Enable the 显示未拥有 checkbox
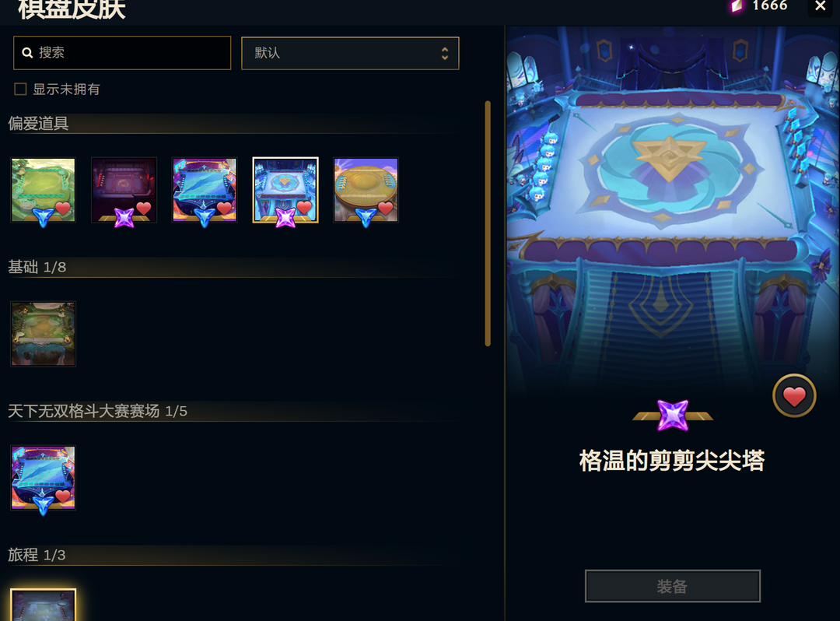The height and width of the screenshot is (621, 840). point(20,89)
